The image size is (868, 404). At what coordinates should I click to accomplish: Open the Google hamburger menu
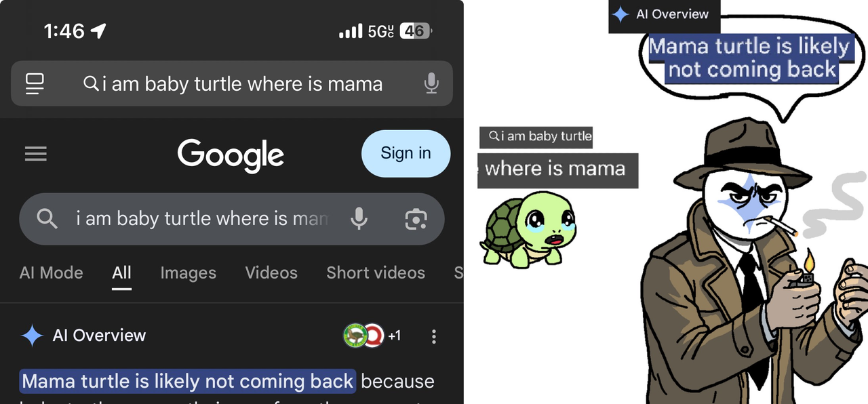click(36, 154)
